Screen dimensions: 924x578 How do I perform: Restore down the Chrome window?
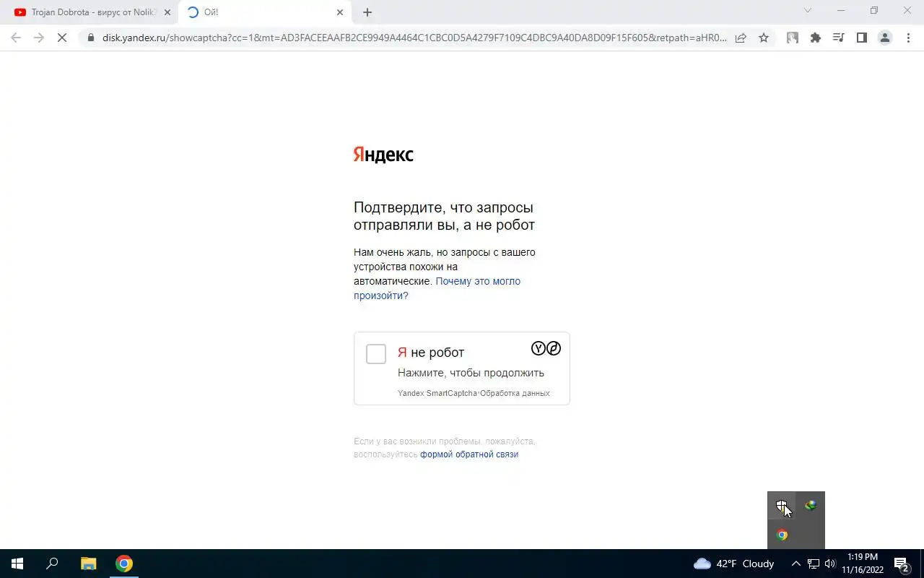point(874,11)
